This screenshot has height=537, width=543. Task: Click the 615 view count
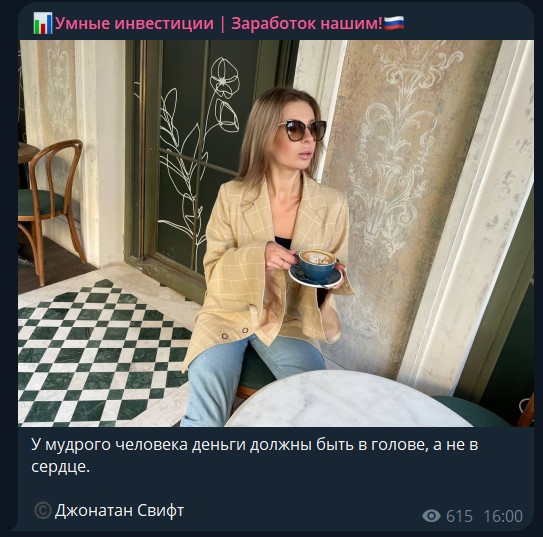coord(459,516)
